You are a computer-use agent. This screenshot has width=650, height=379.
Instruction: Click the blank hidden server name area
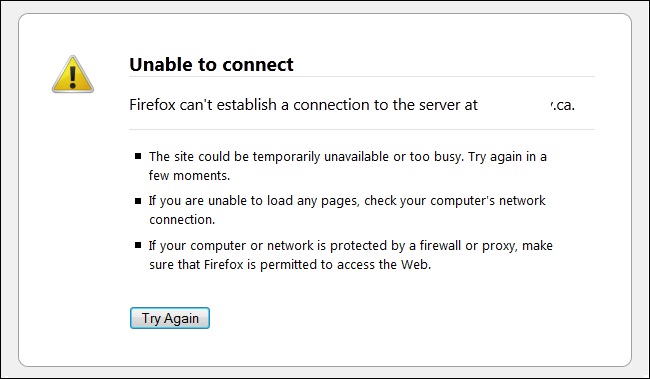click(x=515, y=105)
